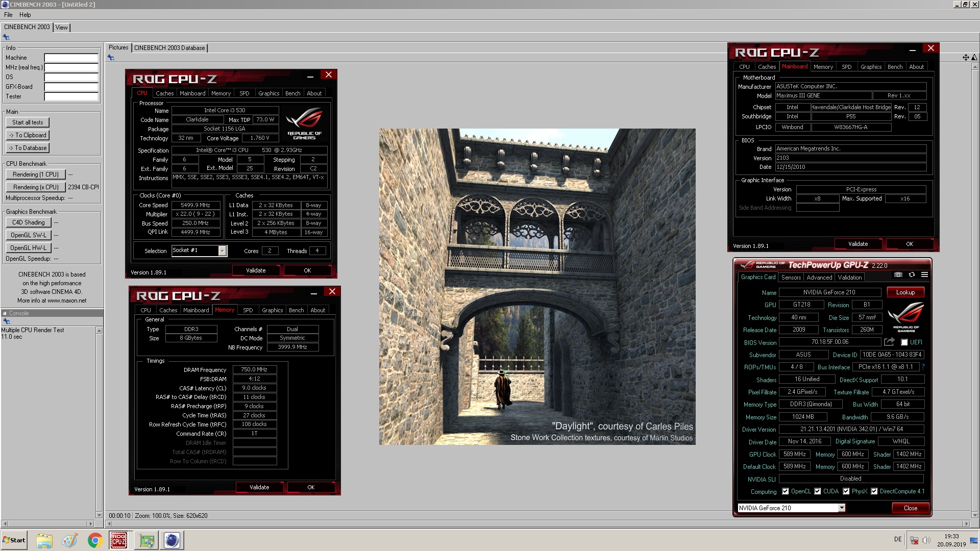980x551 pixels.
Task: Toggle the PhysX checkbox
Action: coord(846,491)
